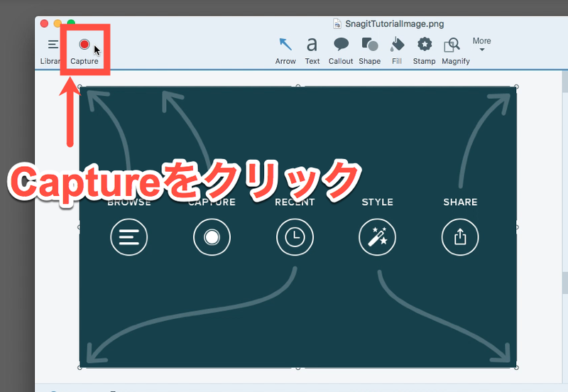Activate the Fill bucket tool
This screenshot has width=568, height=392.
[397, 50]
